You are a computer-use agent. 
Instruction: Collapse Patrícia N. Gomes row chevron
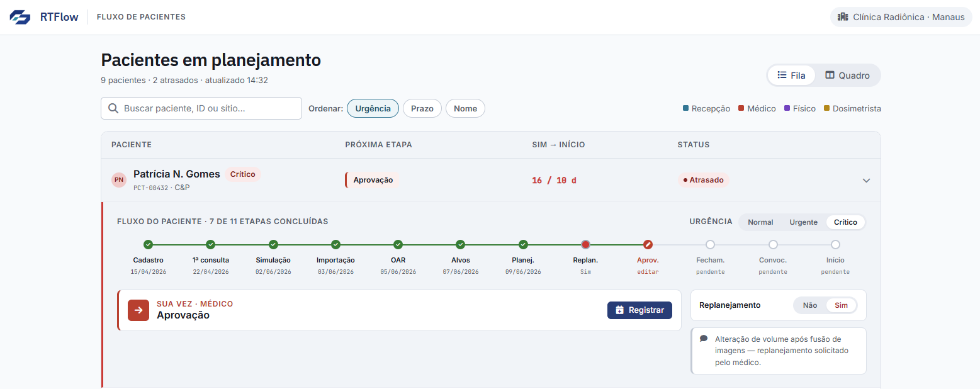[x=866, y=180]
